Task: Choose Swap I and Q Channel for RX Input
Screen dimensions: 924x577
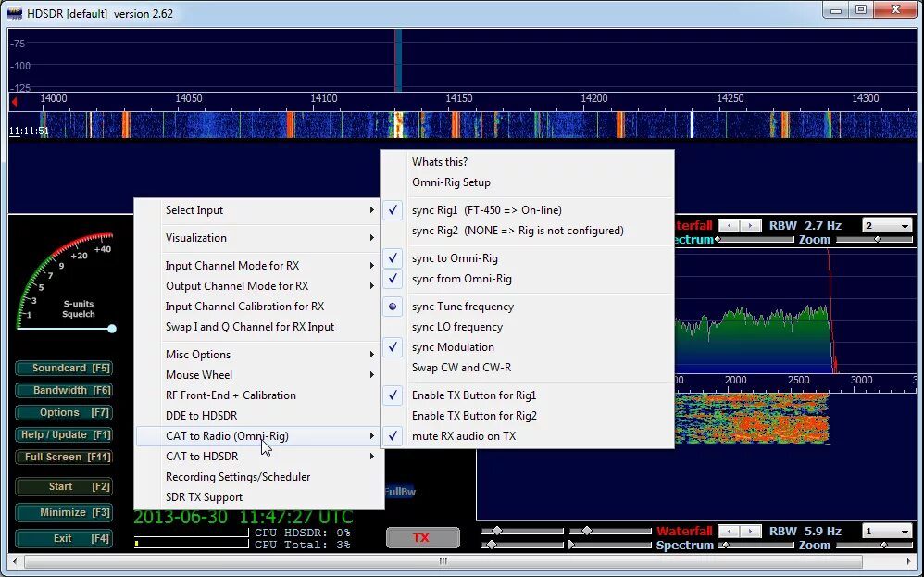Action: pyautogui.click(x=258, y=327)
